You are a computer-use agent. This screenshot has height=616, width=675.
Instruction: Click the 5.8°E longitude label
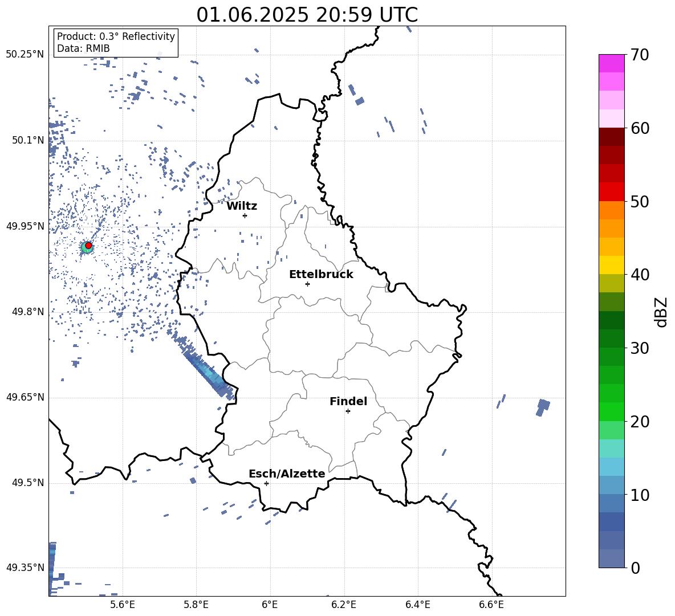(196, 605)
